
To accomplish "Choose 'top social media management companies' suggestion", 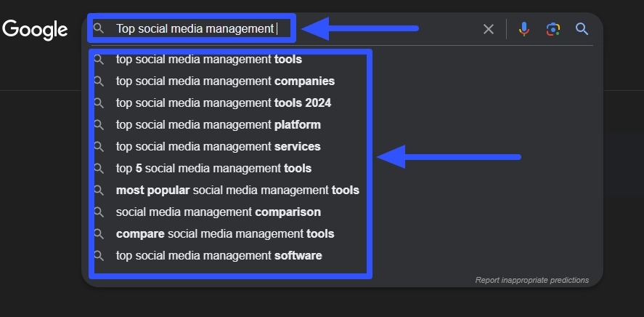I will (225, 81).
